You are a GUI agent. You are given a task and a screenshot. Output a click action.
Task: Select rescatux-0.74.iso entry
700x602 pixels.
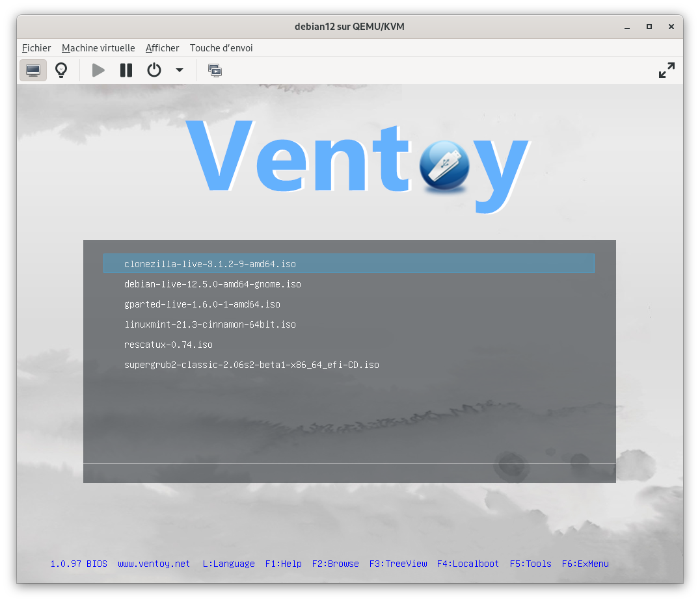(x=168, y=345)
